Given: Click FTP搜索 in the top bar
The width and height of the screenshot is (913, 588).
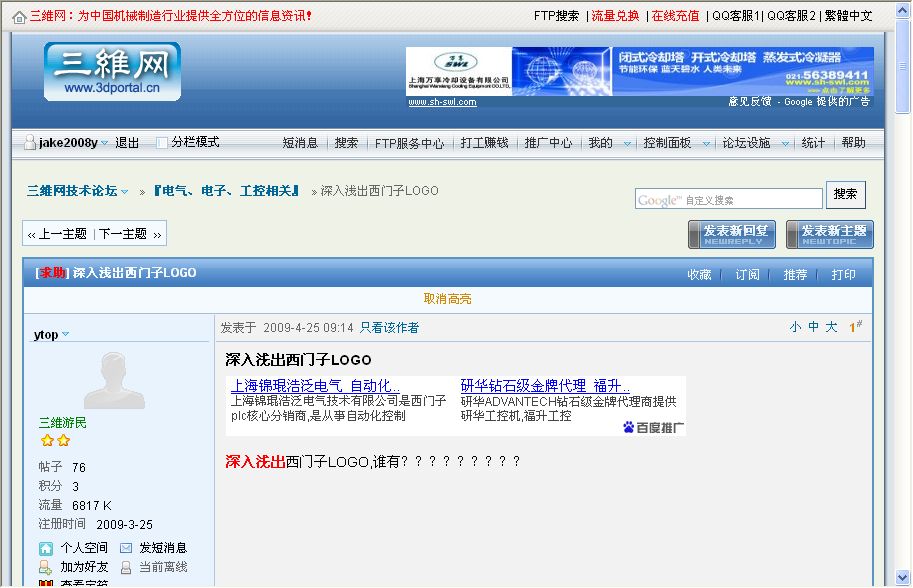Looking at the screenshot, I should [556, 16].
